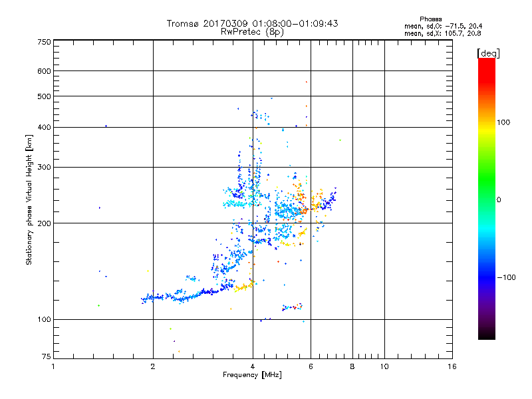Image resolution: width=532 pixels, height=399 pixels.
Task: Click the x-axis tick label '8'
Action: coord(352,366)
